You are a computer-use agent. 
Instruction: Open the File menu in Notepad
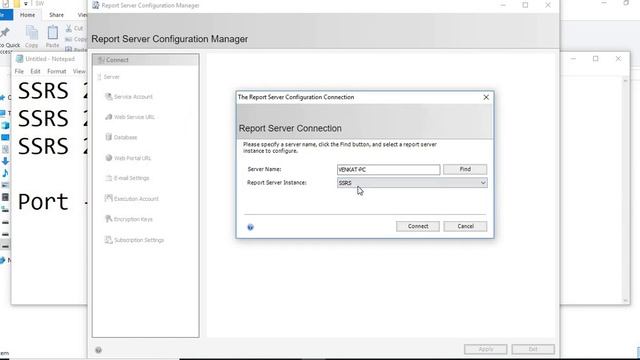(x=19, y=71)
